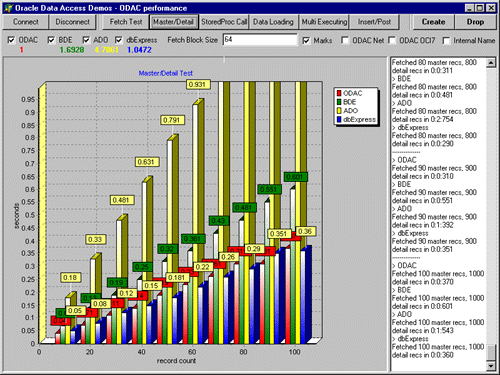Select the Fetch Test button
500x375 pixels.
point(126,22)
